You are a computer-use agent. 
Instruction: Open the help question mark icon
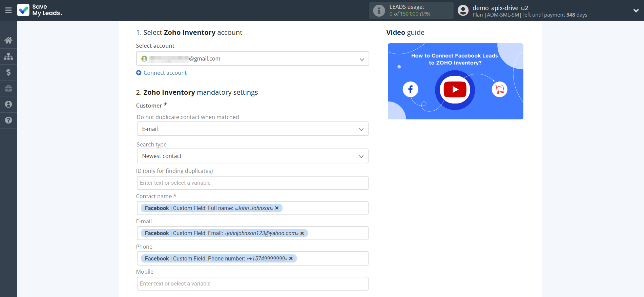8,120
